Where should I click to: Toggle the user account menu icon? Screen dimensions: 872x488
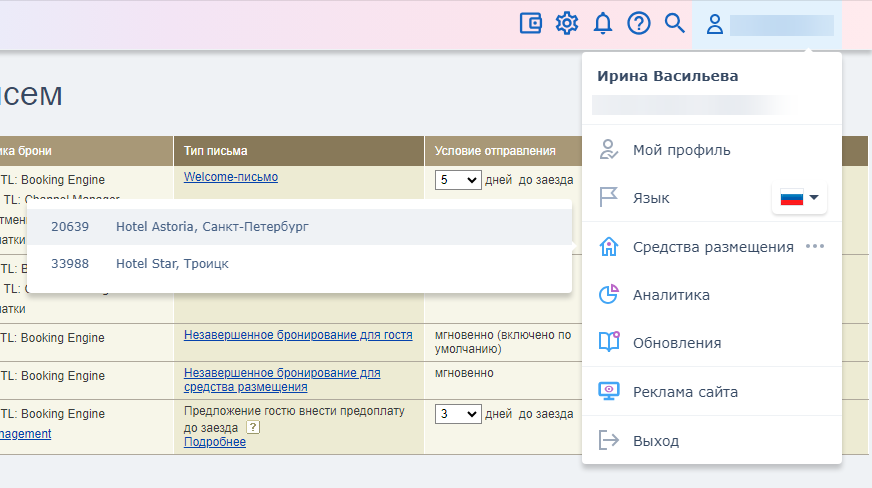pyautogui.click(x=715, y=24)
